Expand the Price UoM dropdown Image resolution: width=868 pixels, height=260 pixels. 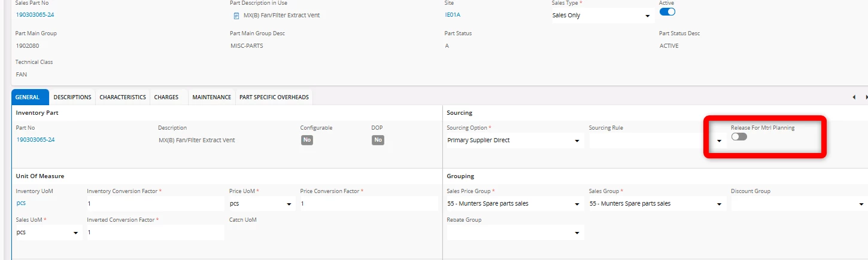[x=262, y=204]
